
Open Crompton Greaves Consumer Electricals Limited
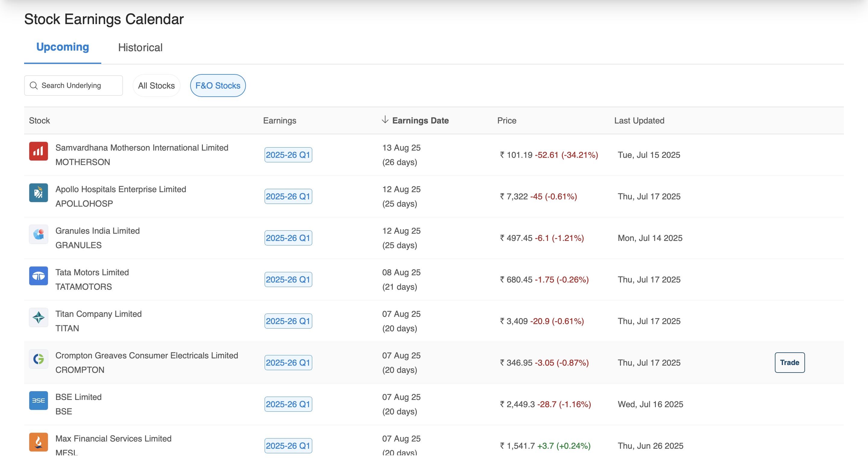[x=146, y=356]
